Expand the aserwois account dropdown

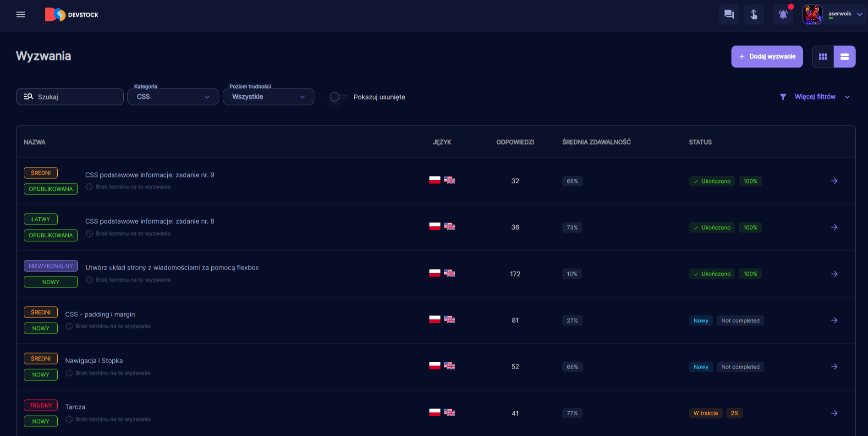click(860, 14)
